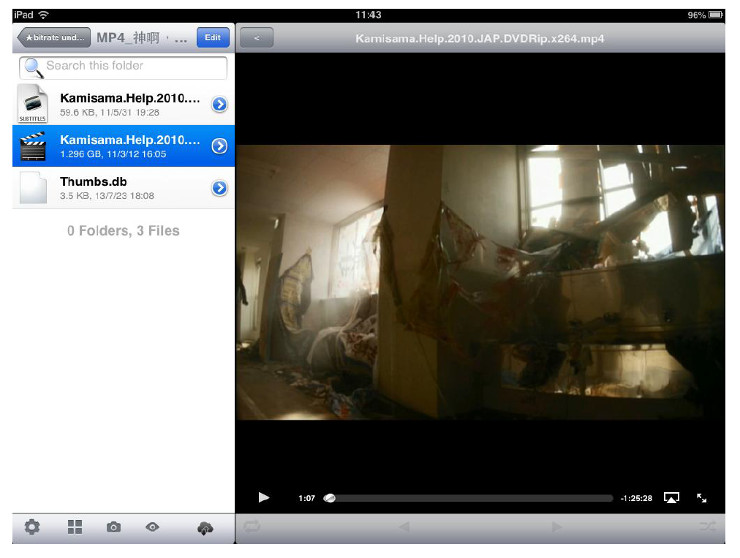740x558 pixels.
Task: Go to previous track arrow
Action: 404,526
